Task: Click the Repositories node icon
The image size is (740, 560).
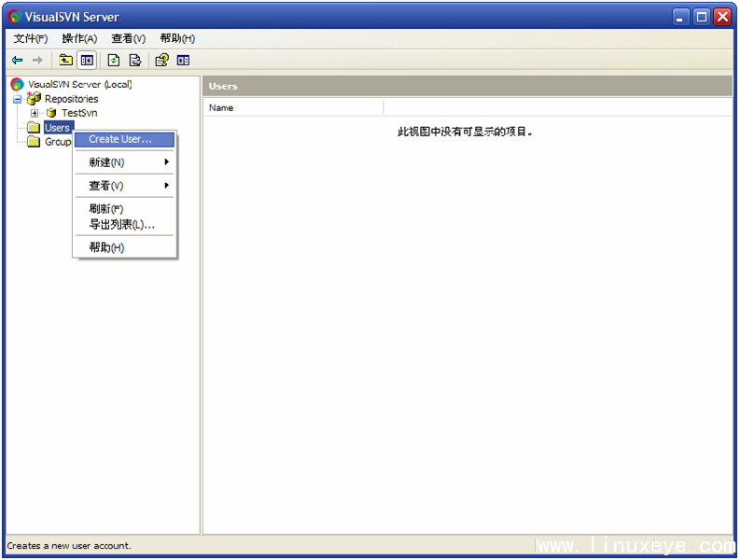Action: [x=34, y=98]
